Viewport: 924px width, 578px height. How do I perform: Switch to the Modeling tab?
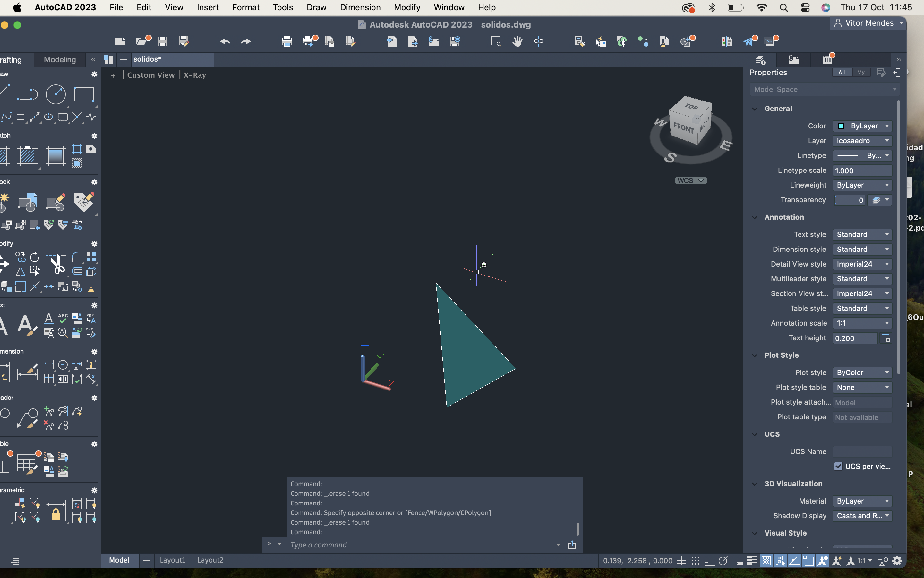coord(60,60)
